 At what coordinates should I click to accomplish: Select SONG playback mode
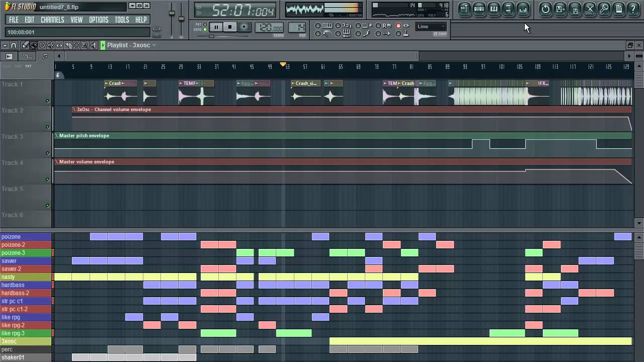[205, 29]
